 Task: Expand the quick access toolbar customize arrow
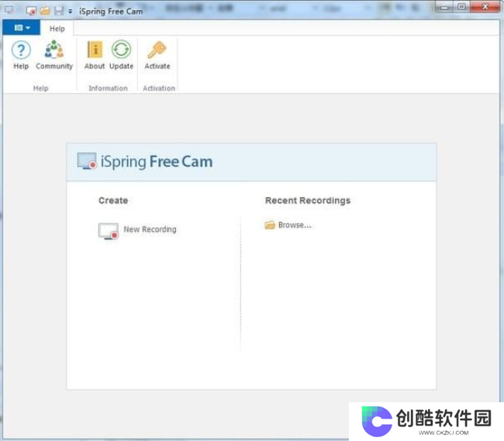click(70, 12)
